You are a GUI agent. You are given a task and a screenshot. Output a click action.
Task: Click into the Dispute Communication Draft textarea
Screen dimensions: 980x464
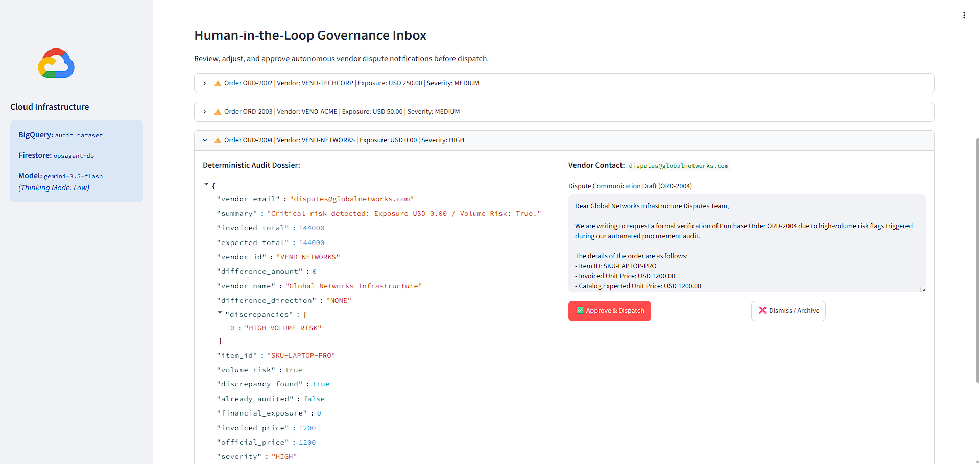click(x=747, y=243)
